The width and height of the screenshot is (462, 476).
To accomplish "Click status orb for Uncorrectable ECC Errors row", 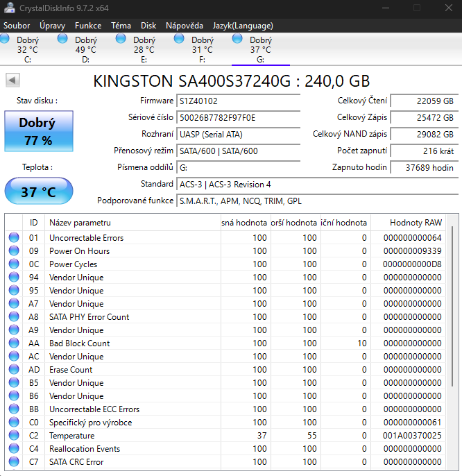I will coord(14,409).
